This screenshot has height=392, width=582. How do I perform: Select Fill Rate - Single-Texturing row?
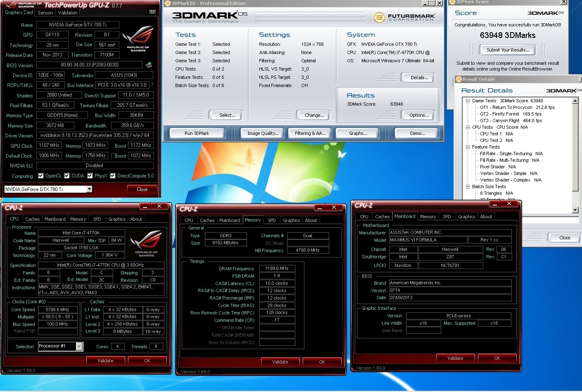pyautogui.click(x=511, y=153)
